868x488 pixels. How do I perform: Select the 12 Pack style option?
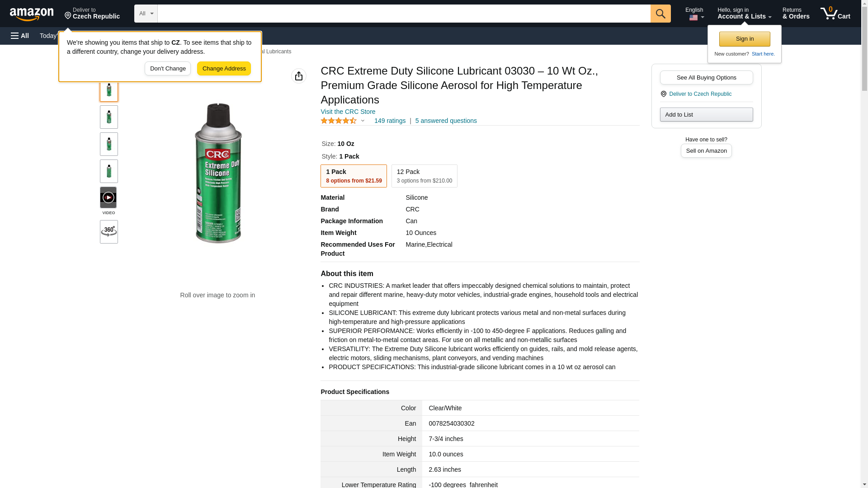pos(424,176)
